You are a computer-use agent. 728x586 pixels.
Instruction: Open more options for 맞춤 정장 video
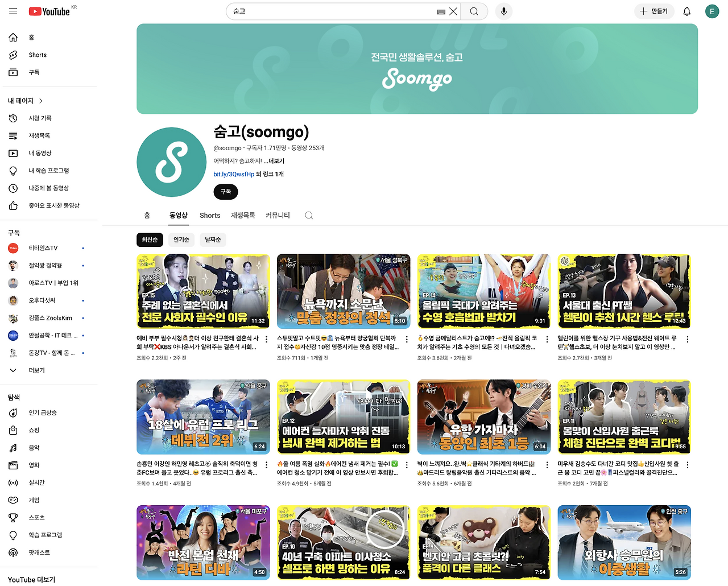(x=407, y=339)
